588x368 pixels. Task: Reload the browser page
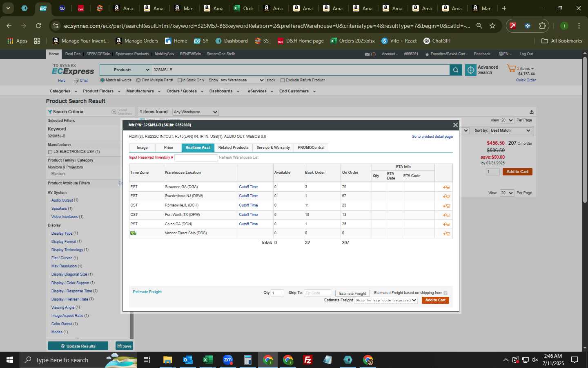(x=38, y=26)
